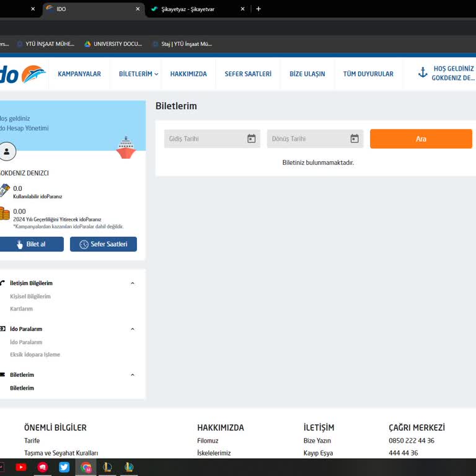The image size is (476, 476).
Task: Click the Dönüş Tarihi date field
Action: [315, 139]
